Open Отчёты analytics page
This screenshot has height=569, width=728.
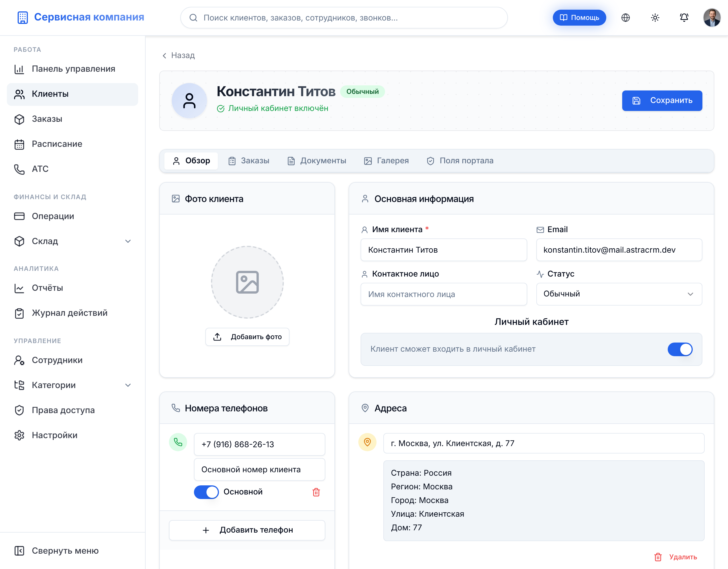click(72, 288)
